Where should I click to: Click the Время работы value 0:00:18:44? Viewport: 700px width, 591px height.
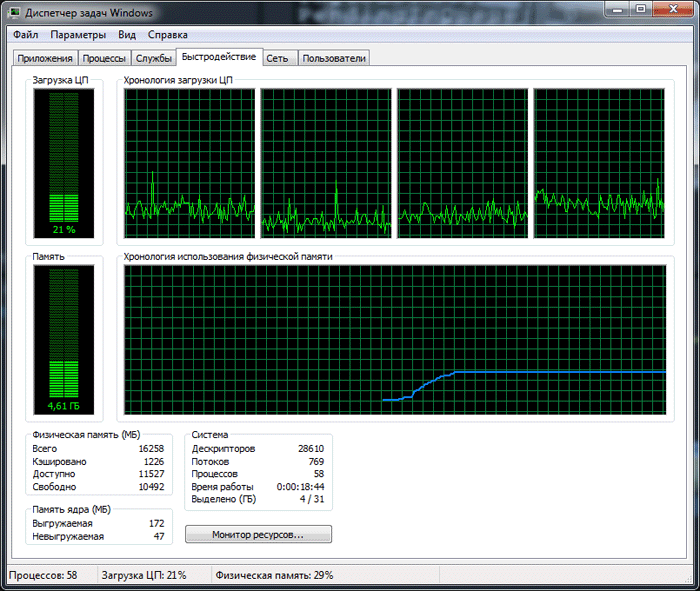(x=300, y=487)
